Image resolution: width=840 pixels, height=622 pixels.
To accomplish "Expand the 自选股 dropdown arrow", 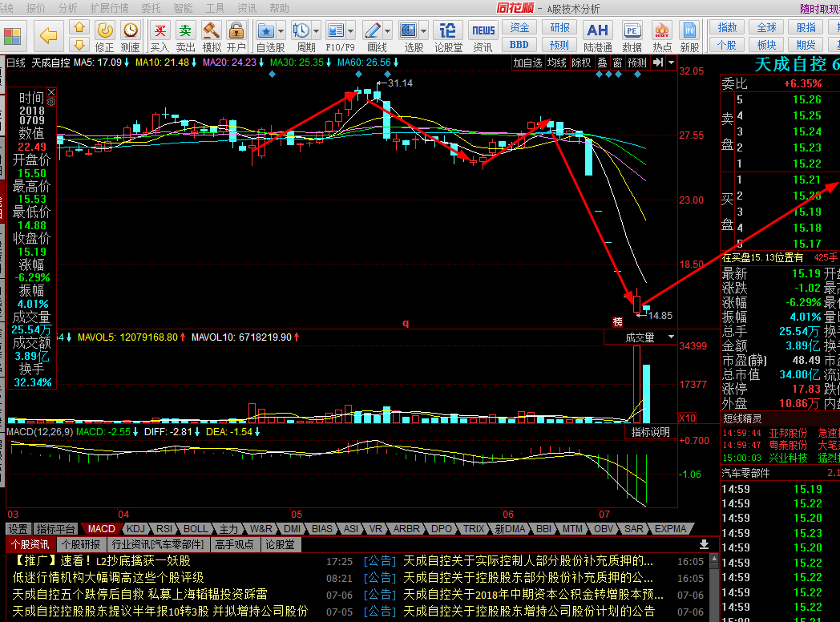I will point(281,31).
